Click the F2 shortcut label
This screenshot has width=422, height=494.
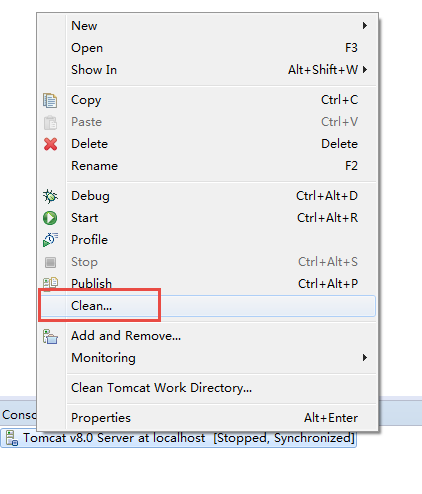(x=351, y=166)
